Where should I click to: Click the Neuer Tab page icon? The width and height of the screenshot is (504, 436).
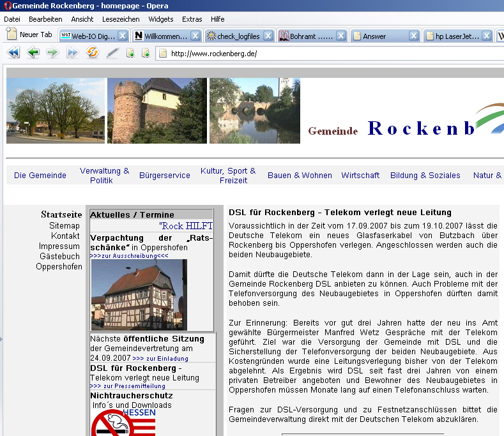(11, 35)
